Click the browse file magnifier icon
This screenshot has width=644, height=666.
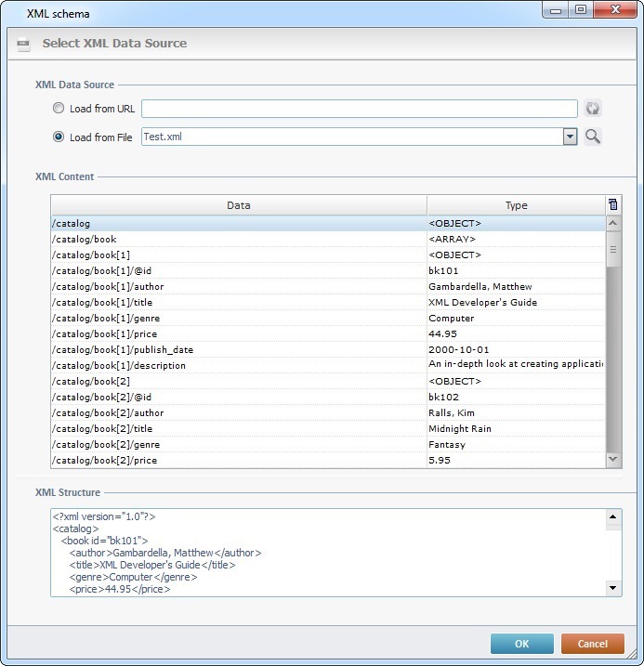[593, 137]
